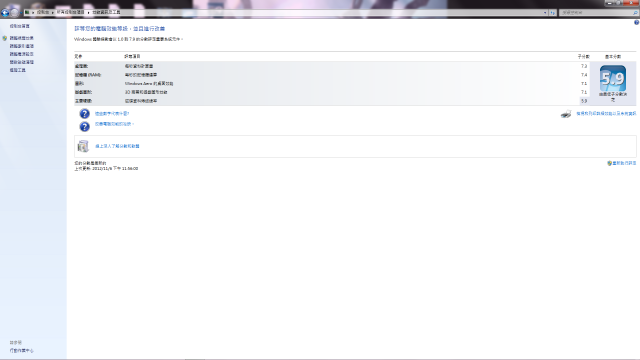The height and width of the screenshot is (360, 640).
Task: Click the link explaining what the numbers mean
Action: [x=112, y=114]
